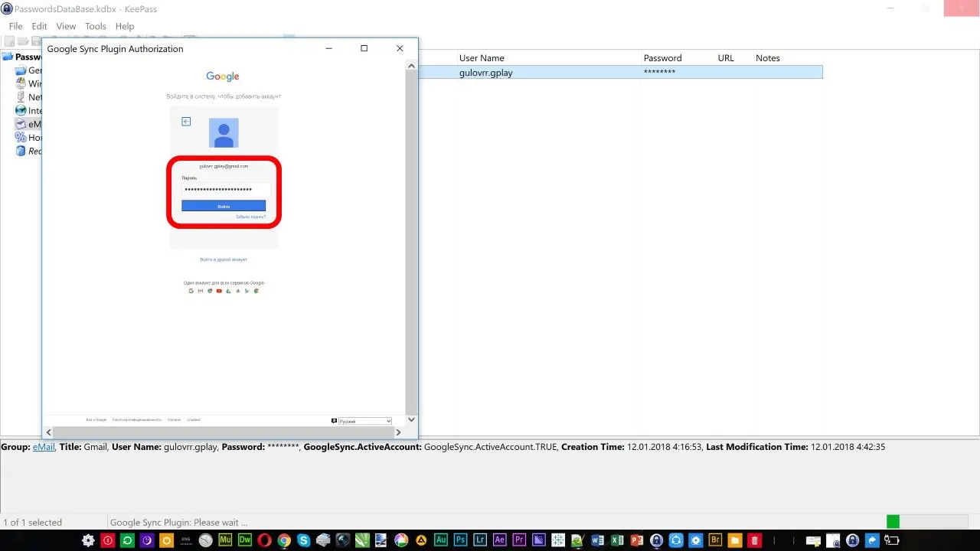Image resolution: width=980 pixels, height=551 pixels.
Task: Select the gulovrr.gplay entry user name cell
Action: point(485,72)
